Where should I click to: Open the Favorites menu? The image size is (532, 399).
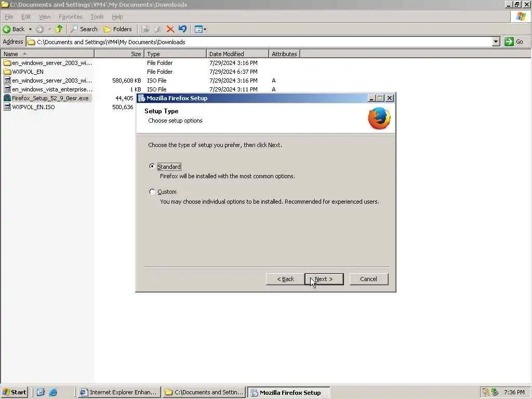pos(70,17)
